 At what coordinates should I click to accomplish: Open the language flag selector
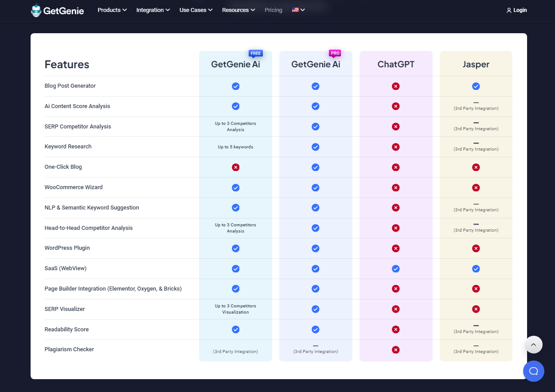coord(298,10)
